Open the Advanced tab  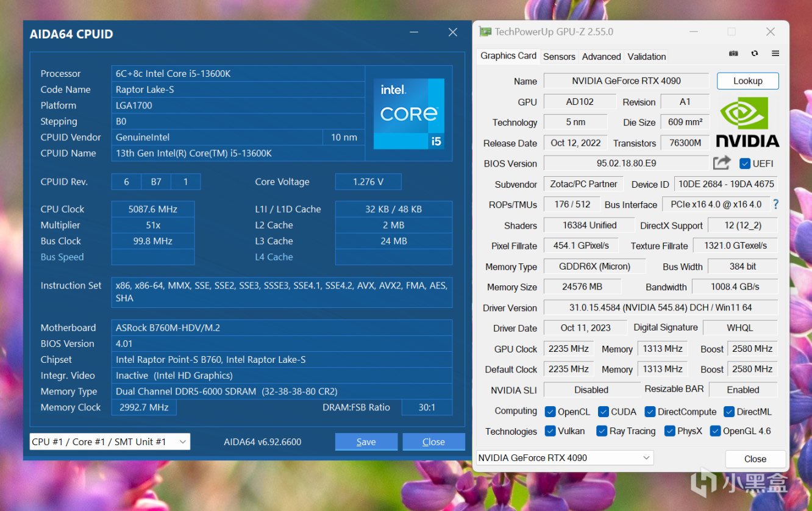[601, 56]
